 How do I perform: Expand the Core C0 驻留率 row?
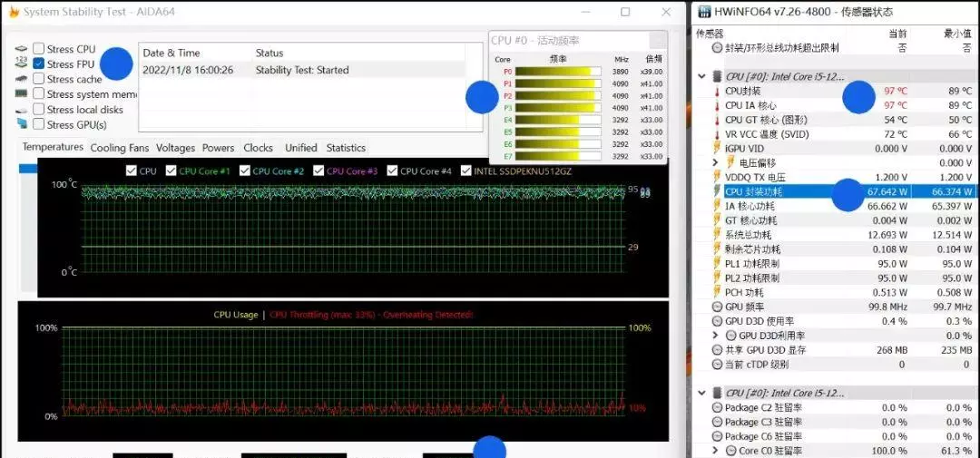tap(716, 451)
